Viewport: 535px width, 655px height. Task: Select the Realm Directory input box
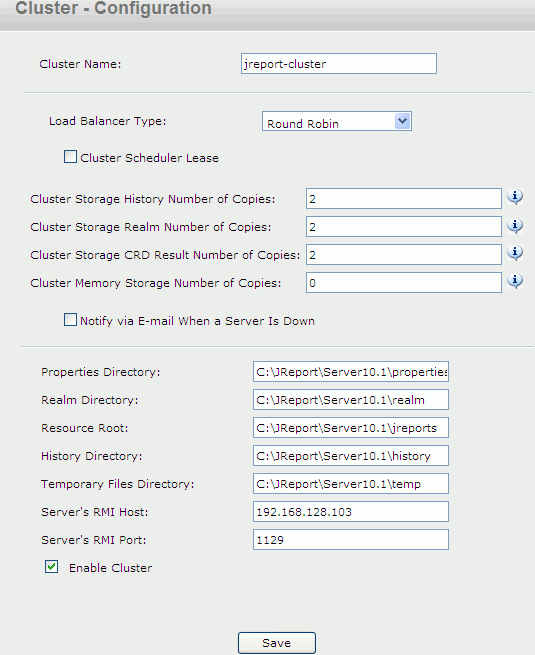tap(350, 400)
